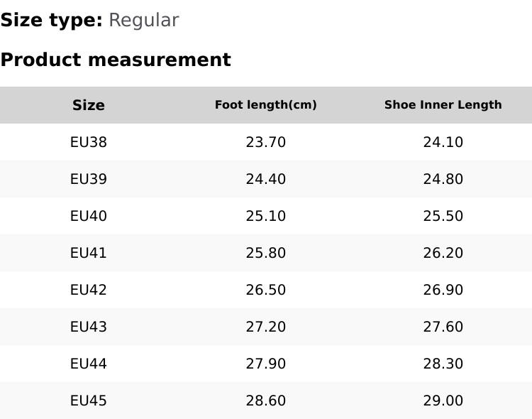Click the 23.70 foot length value

266,142
